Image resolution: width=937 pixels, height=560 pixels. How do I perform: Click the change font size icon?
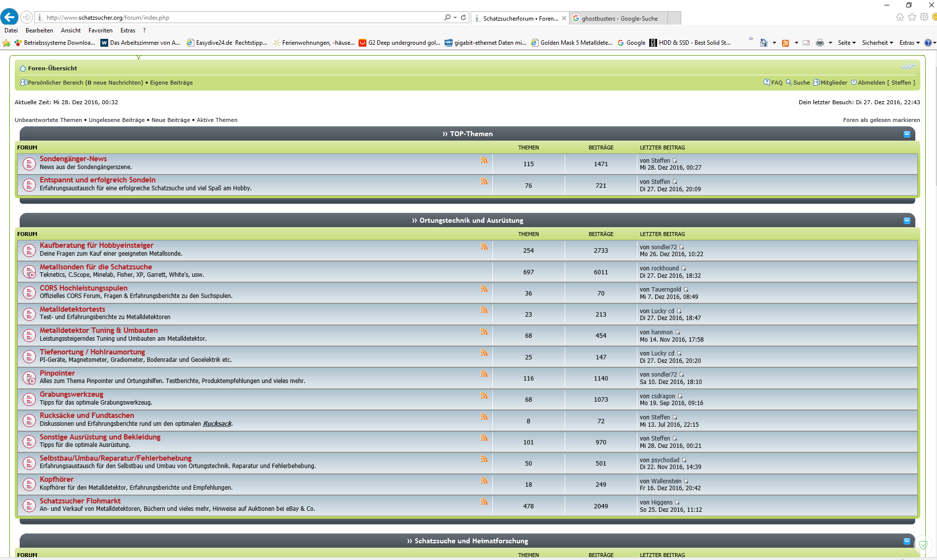tap(907, 67)
